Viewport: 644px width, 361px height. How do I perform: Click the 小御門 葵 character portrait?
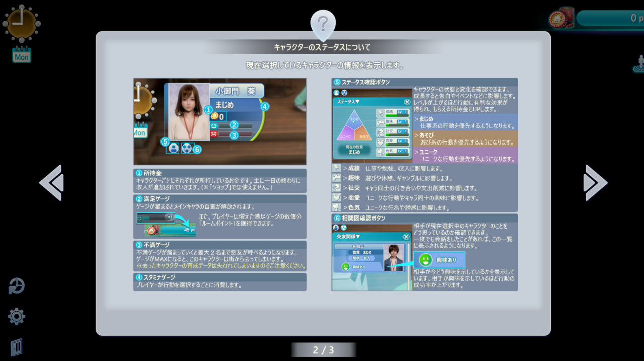pyautogui.click(x=189, y=112)
